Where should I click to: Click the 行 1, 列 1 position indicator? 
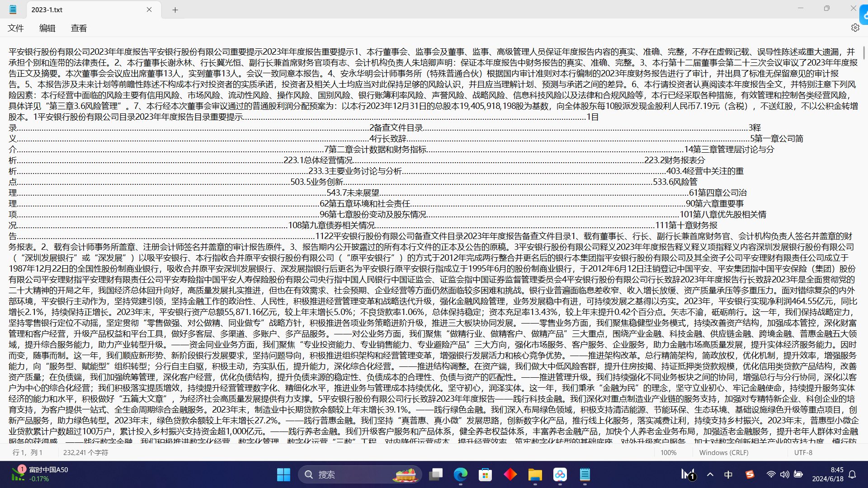(28, 452)
